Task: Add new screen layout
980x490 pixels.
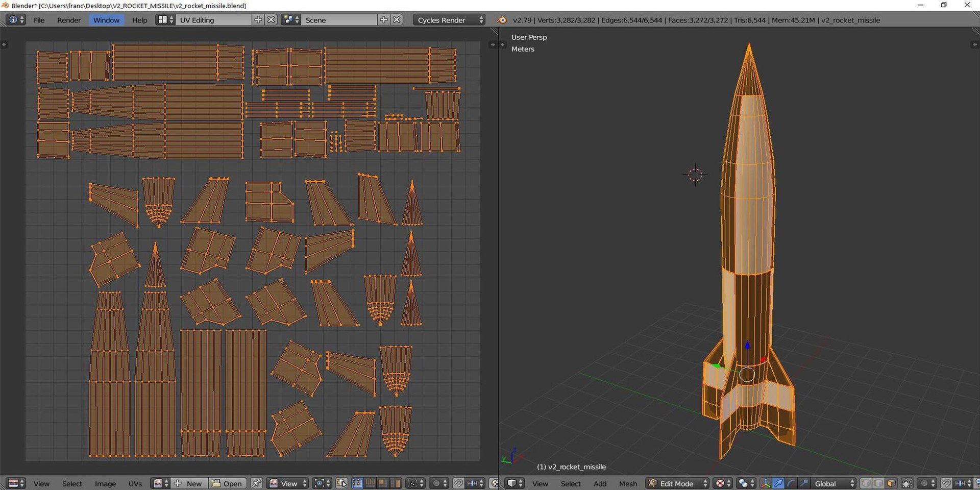Action: pos(258,20)
